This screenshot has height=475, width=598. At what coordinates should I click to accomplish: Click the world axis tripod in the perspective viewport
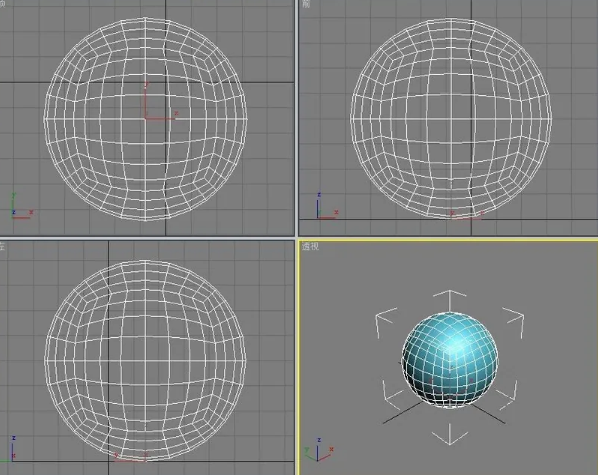pyautogui.click(x=319, y=449)
